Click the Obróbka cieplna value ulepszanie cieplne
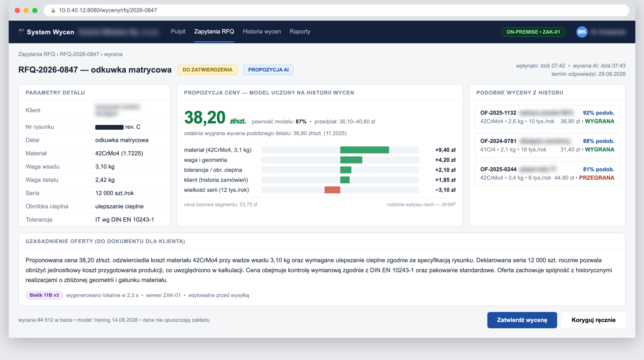The image size is (644, 360). [x=119, y=206]
